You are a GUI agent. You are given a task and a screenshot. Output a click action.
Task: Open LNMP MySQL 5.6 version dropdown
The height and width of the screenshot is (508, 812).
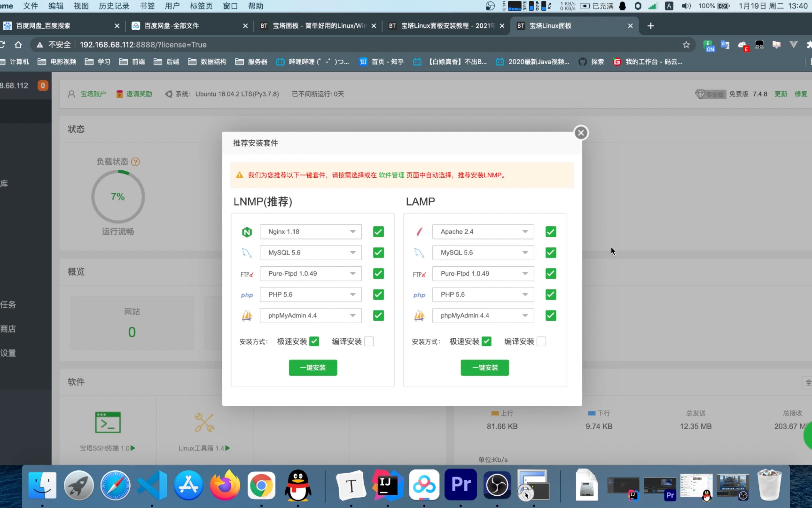311,253
